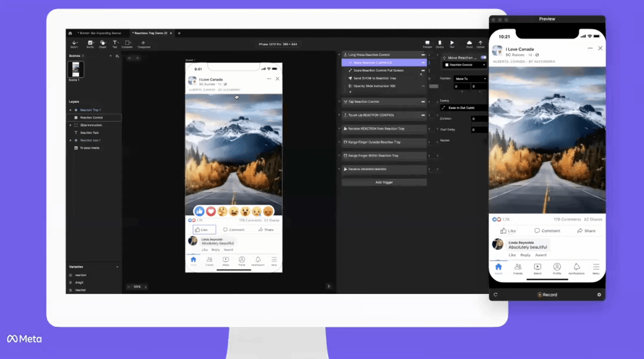Select the Move Reaction Control response
Viewport: 644px width, 359px height.
click(x=384, y=63)
